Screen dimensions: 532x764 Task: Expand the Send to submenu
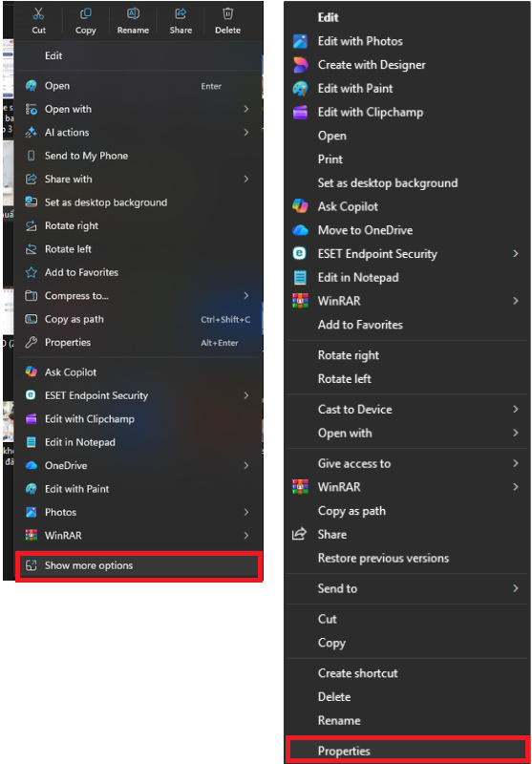[x=516, y=588]
